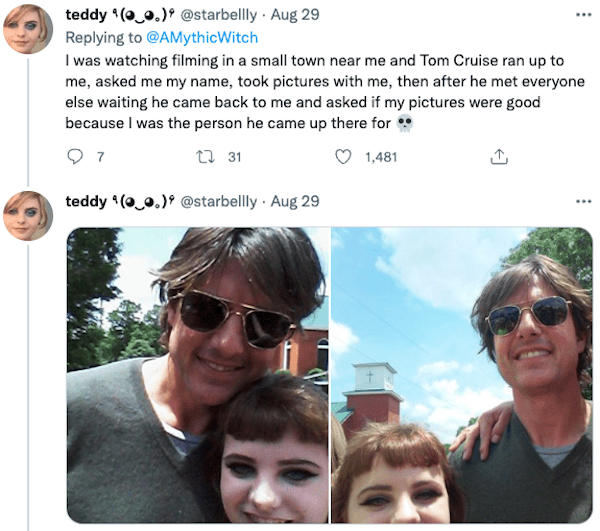Click @starbellly handle on the first tweet

point(218,15)
